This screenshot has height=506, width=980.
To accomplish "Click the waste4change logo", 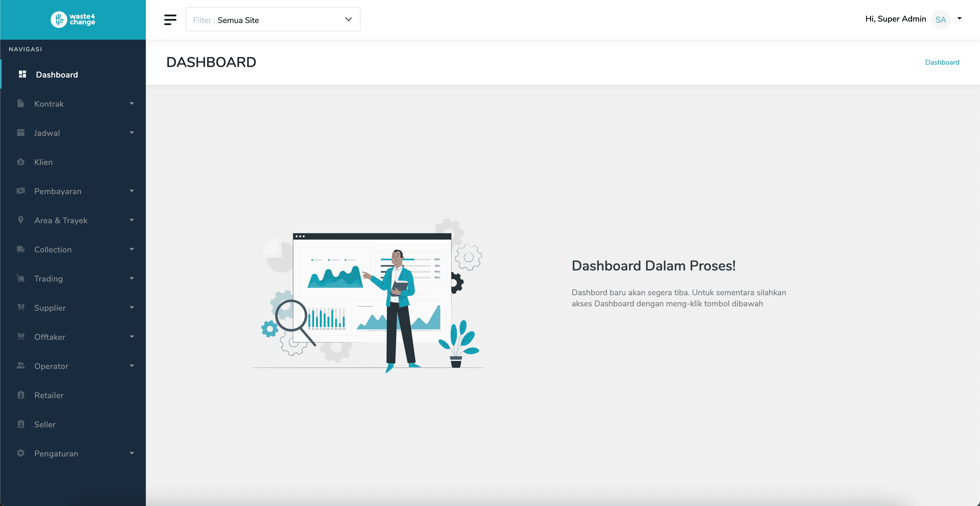I will pos(73,20).
